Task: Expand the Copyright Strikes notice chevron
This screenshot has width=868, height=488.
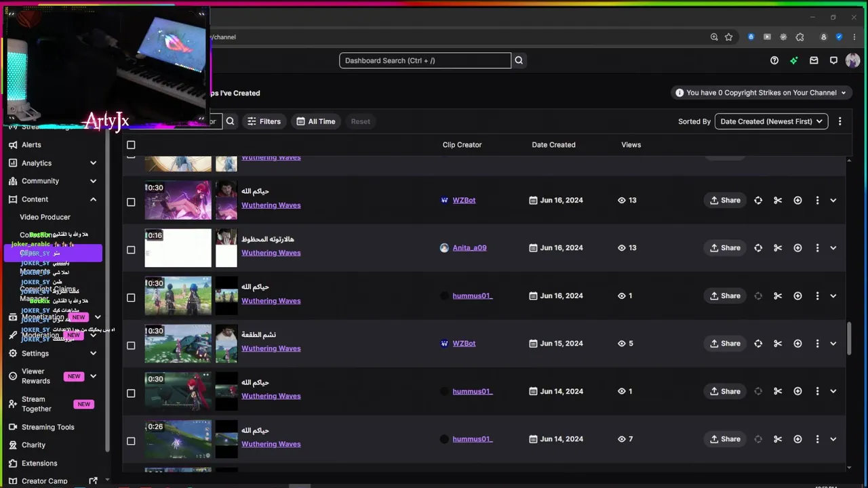Action: (x=844, y=93)
